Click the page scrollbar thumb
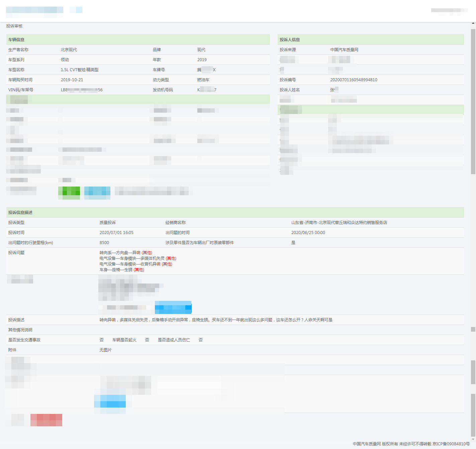 pos(473,100)
